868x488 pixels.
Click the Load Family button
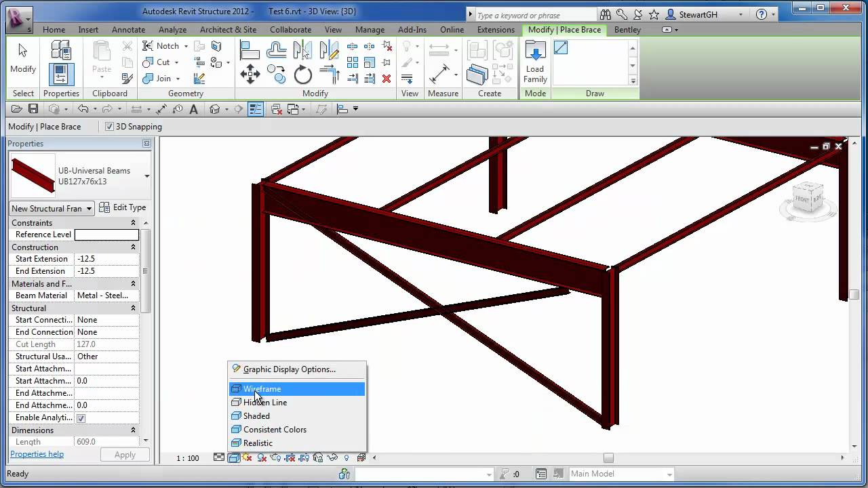coord(535,61)
